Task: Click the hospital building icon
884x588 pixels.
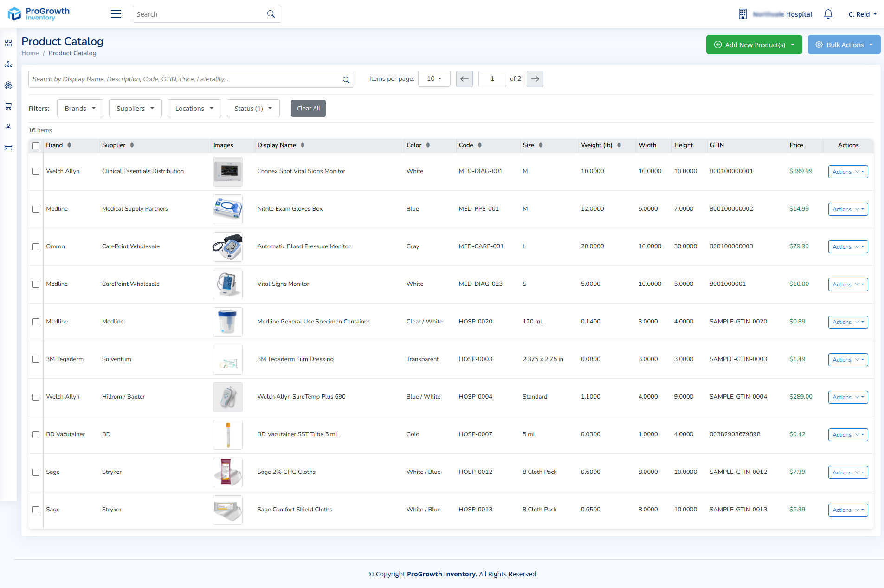Action: (x=742, y=14)
